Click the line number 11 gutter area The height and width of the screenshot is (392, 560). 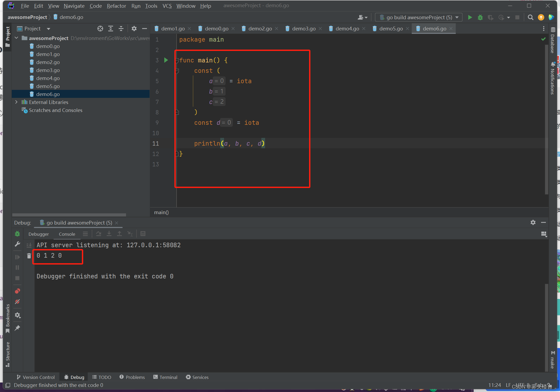[157, 143]
